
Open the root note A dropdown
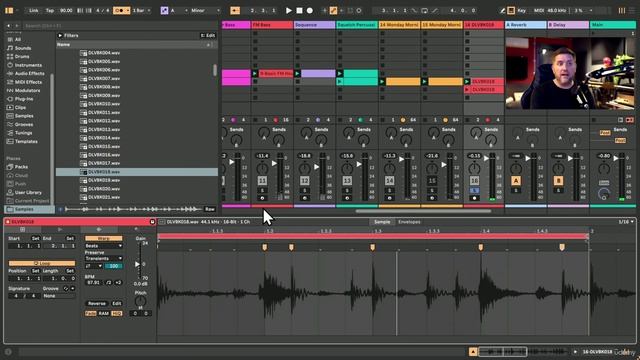point(179,10)
